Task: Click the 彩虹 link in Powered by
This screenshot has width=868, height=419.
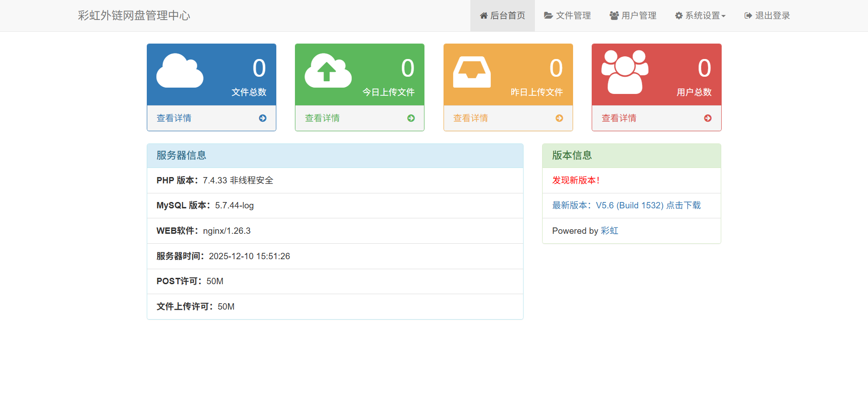Action: pos(610,231)
